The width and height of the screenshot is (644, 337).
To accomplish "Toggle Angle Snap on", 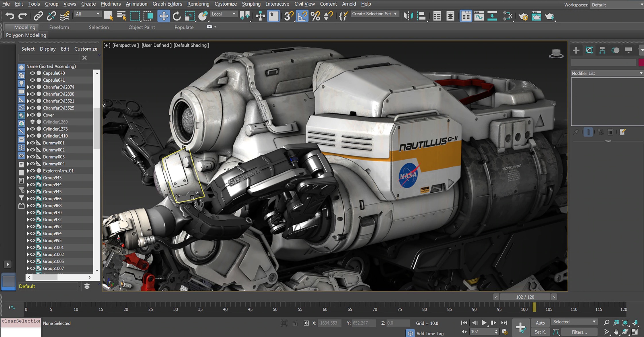I will tap(302, 16).
